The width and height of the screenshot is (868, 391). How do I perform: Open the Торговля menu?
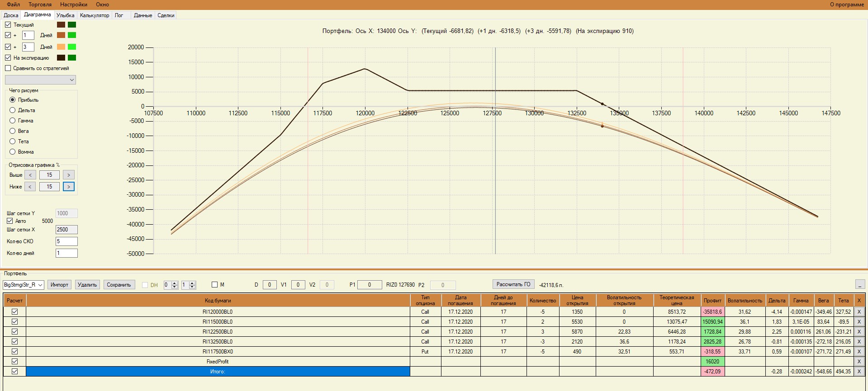coord(40,5)
